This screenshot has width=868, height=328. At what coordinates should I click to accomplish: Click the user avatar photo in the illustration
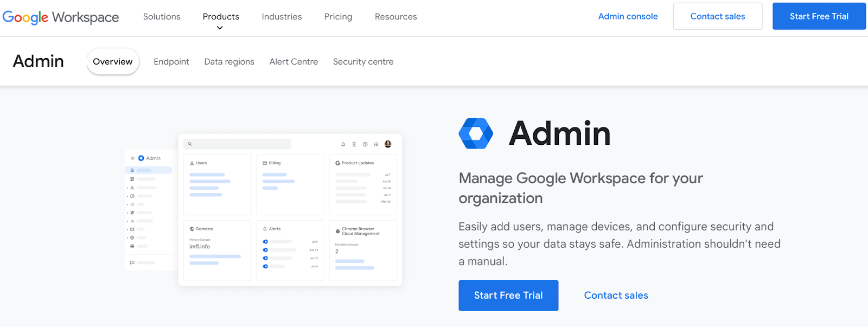tap(388, 144)
